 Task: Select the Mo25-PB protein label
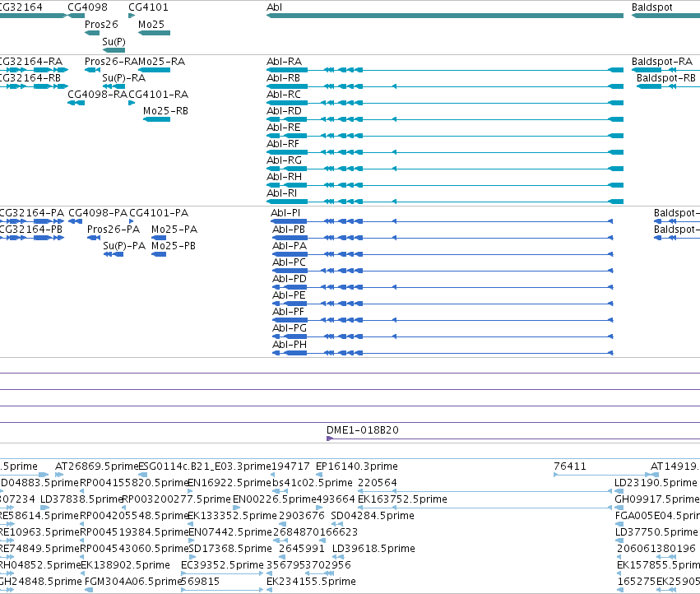pos(174,246)
